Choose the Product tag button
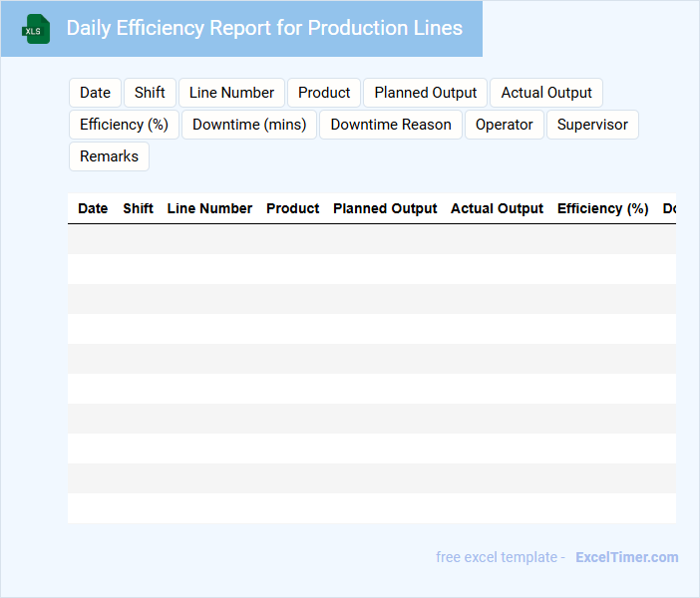This screenshot has height=598, width=700. coord(324,93)
